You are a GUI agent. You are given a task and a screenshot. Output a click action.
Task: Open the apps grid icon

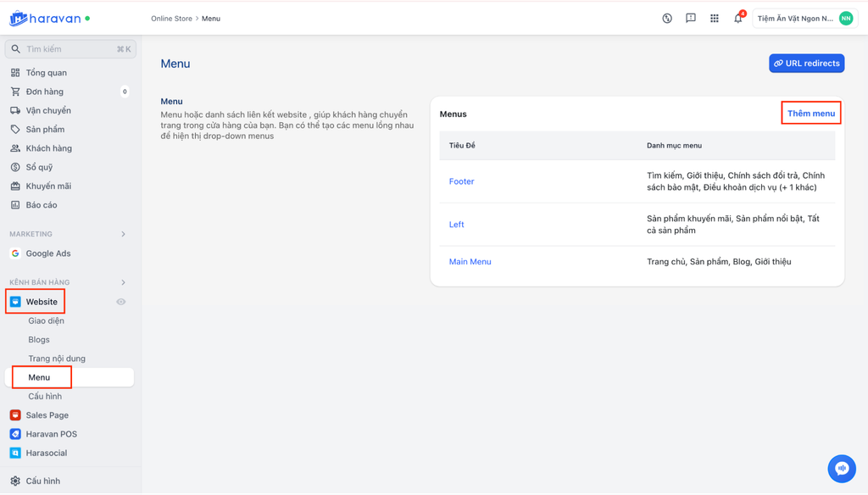click(715, 19)
